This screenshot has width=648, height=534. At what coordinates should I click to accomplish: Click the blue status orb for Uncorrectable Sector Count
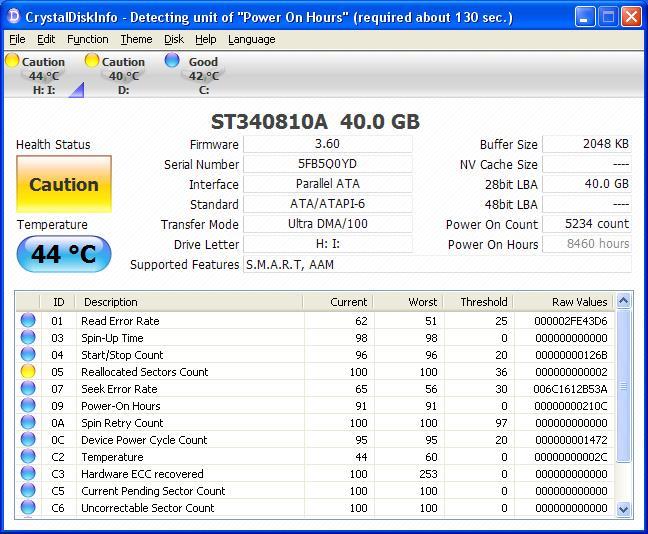(x=28, y=507)
